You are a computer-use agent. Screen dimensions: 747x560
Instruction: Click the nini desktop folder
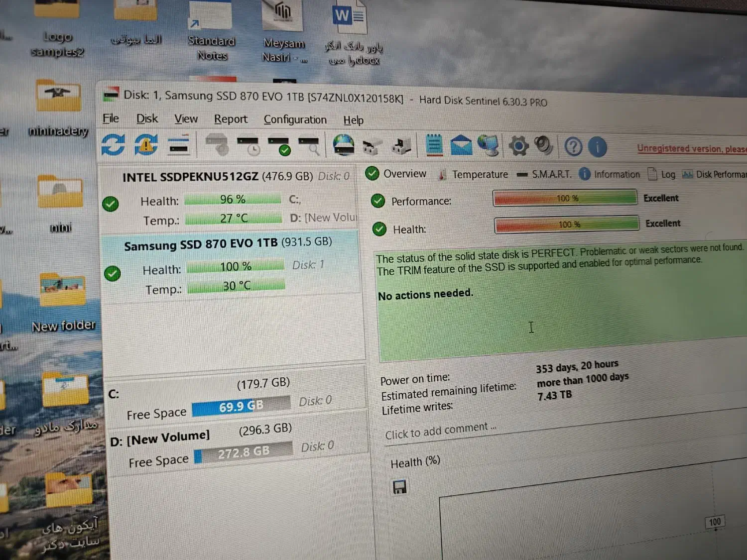(60, 204)
